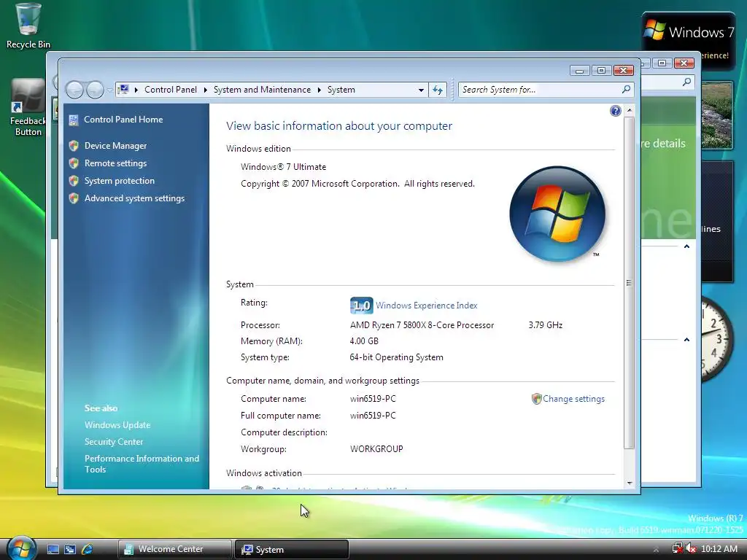Open Advanced system settings link
The width and height of the screenshot is (747, 560).
coord(134,198)
